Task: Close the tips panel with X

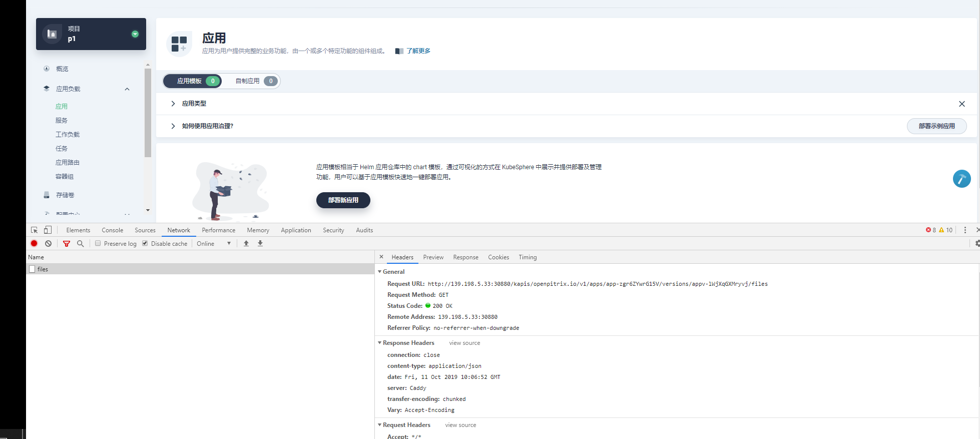Action: coord(961,104)
